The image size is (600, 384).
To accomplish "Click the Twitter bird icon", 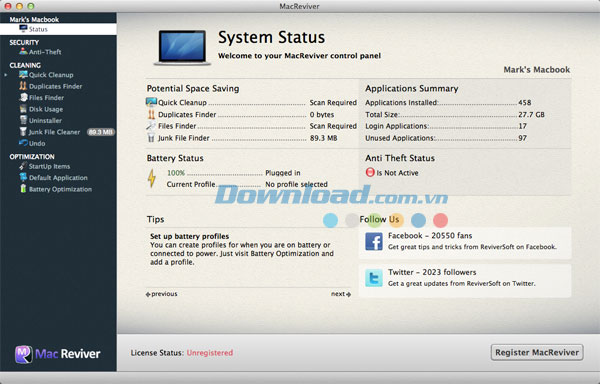I will tap(374, 278).
